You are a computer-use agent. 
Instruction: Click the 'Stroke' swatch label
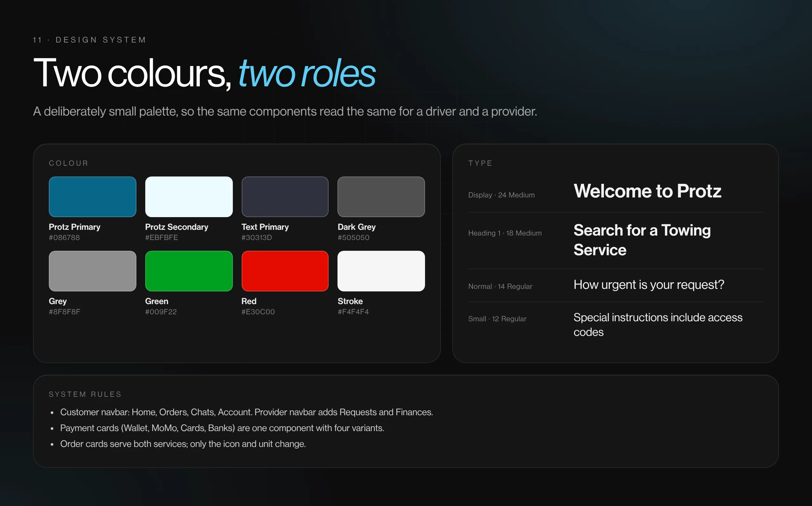350,301
